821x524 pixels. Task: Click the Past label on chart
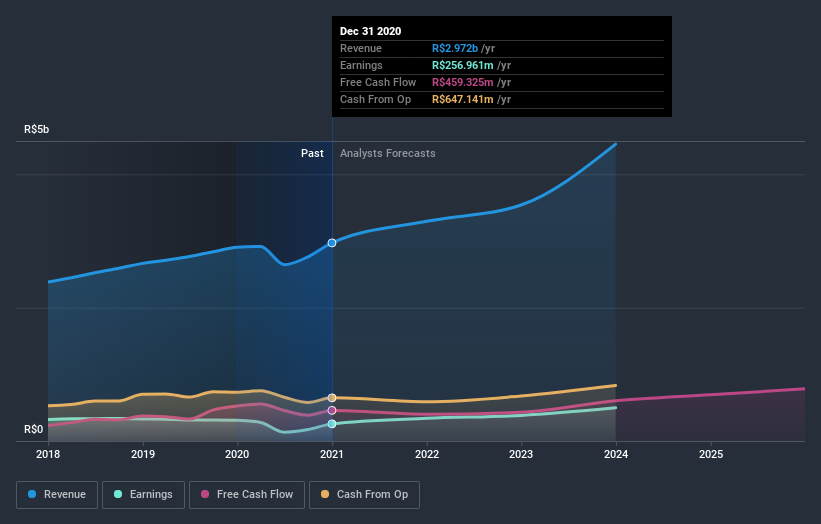312,153
